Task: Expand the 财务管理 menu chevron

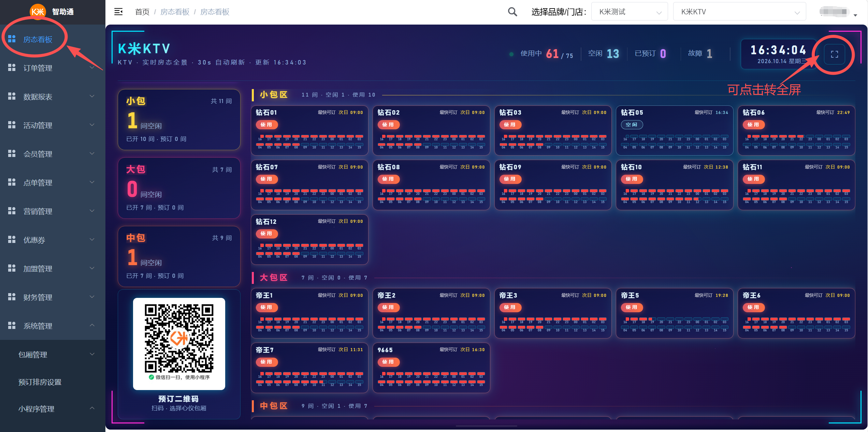Action: tap(92, 297)
